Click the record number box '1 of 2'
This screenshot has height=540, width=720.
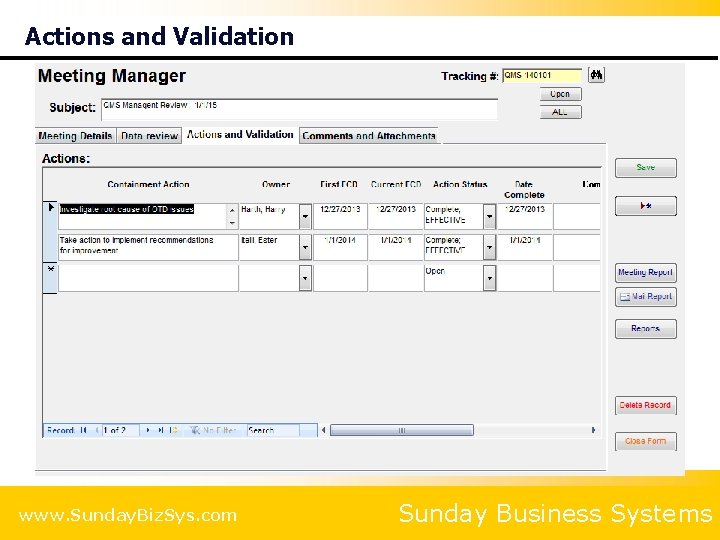coord(120,430)
